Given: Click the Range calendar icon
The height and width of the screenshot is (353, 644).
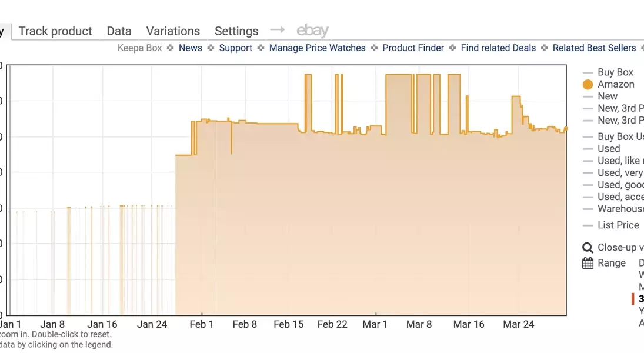Looking at the screenshot, I should tap(588, 263).
